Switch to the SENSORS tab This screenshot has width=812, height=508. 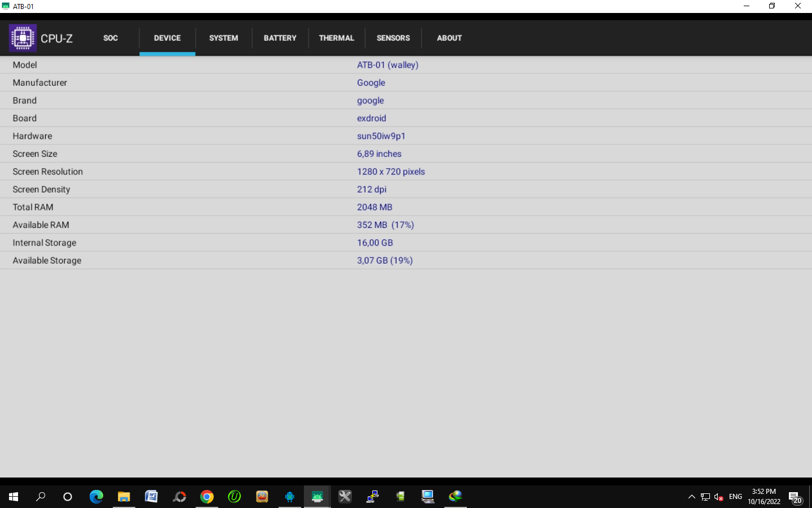[393, 38]
